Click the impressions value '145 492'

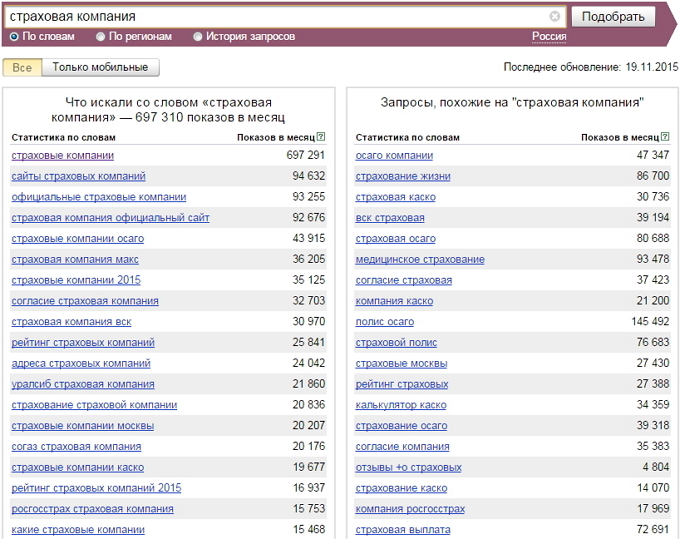click(x=650, y=321)
